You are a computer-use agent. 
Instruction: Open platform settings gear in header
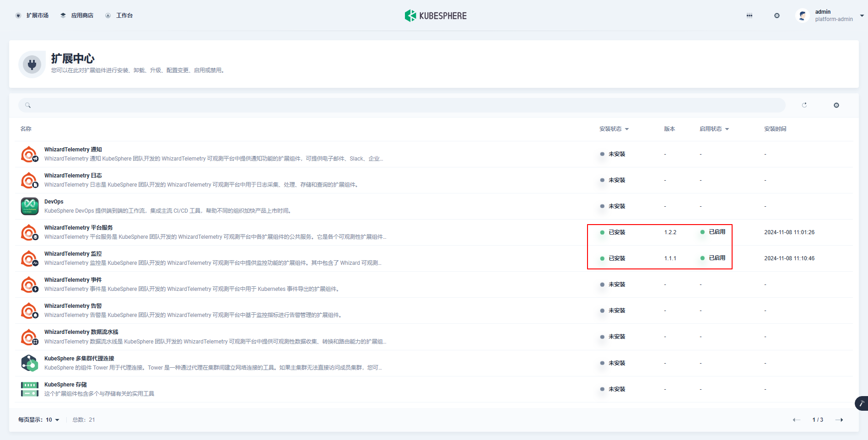point(777,16)
